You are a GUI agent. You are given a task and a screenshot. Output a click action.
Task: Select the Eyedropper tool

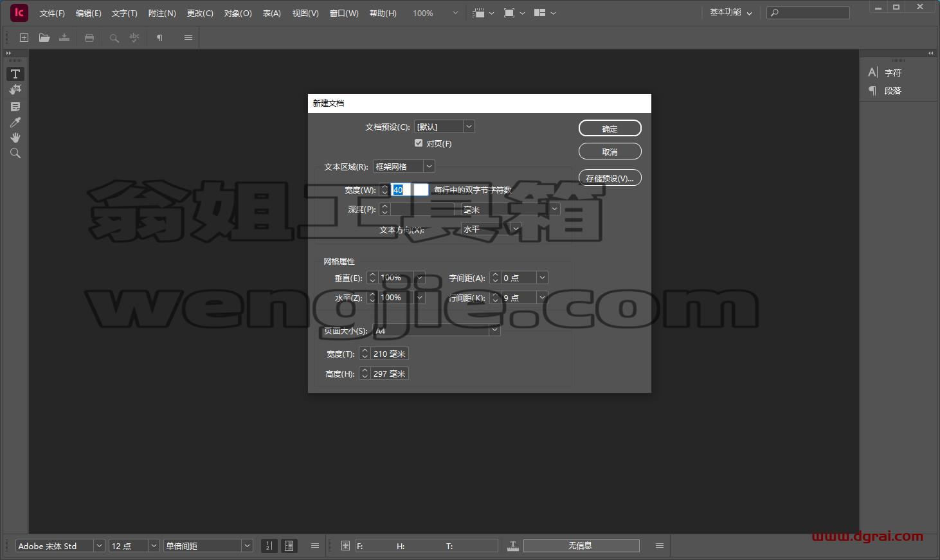pos(15,122)
